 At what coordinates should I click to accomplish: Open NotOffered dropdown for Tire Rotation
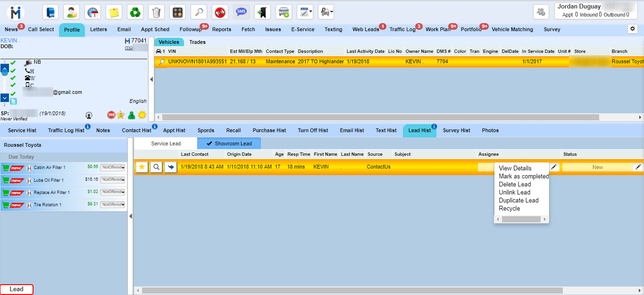pos(113,205)
